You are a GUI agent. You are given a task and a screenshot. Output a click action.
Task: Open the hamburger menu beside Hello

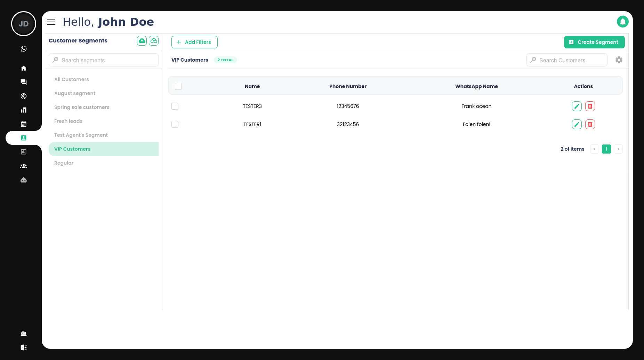(x=51, y=22)
